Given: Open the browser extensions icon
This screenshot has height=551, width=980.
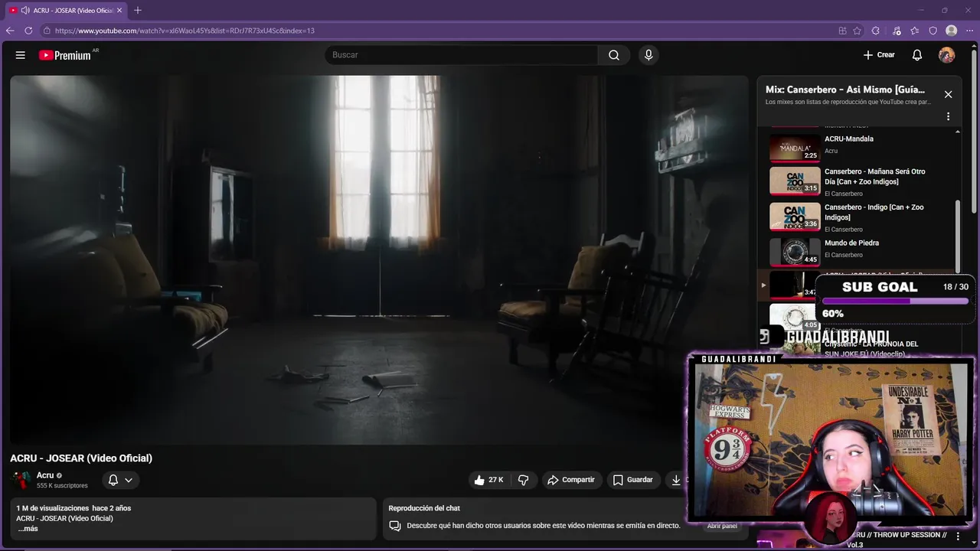Looking at the screenshot, I should [877, 31].
